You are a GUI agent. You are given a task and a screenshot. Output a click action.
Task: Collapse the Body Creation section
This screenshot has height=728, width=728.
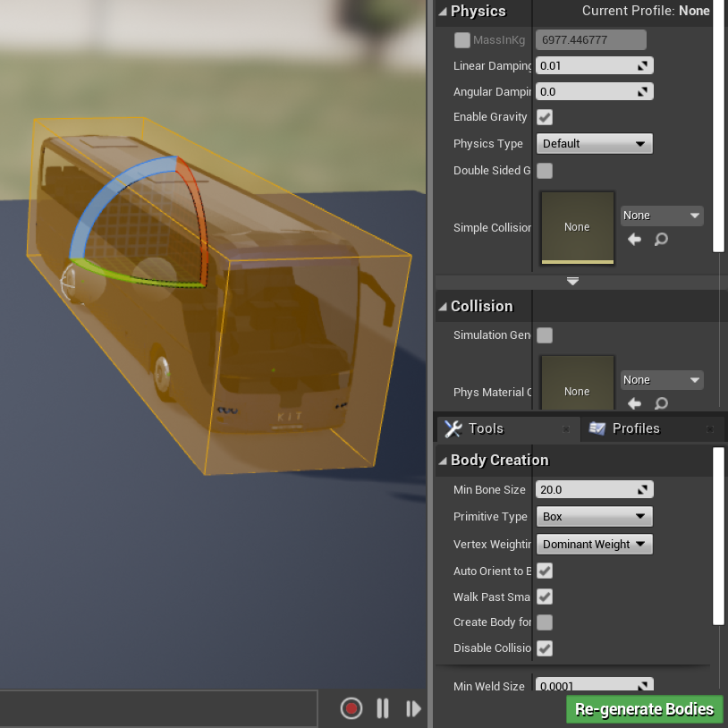[443, 460]
